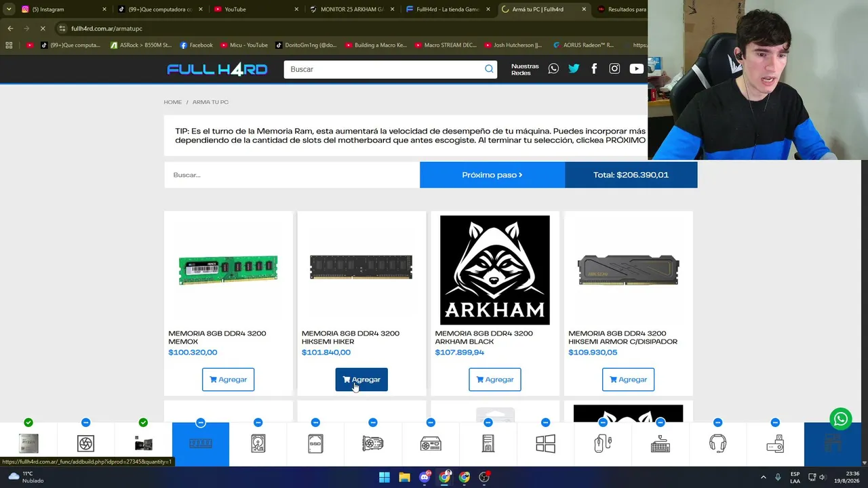The height and width of the screenshot is (488, 868).
Task: Click the Nuestras Redes label
Action: tap(525, 69)
